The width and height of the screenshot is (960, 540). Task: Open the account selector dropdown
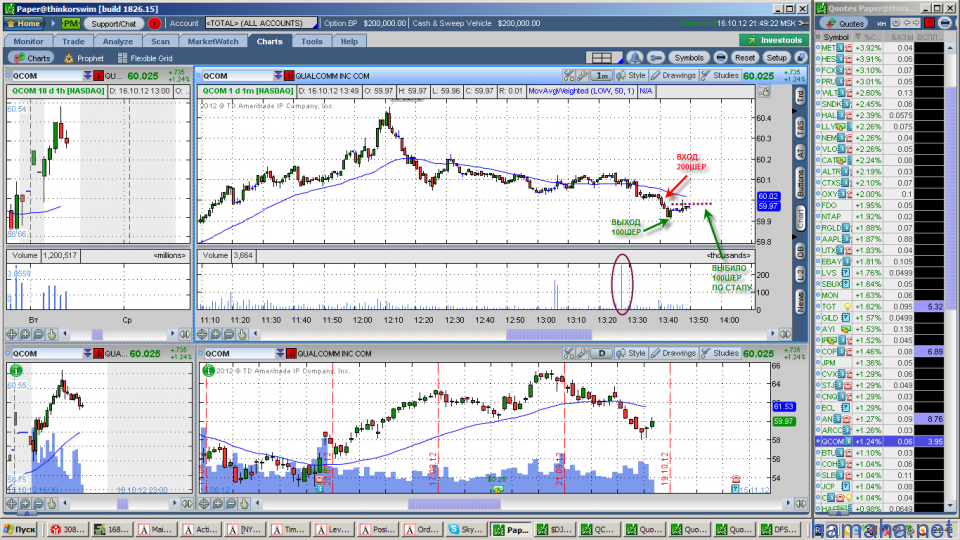261,23
